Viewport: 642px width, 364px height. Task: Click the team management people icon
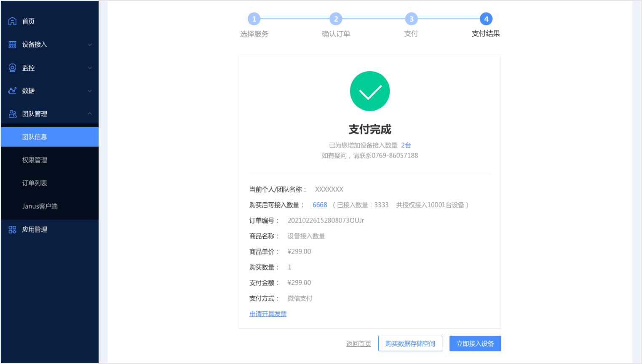coord(13,114)
